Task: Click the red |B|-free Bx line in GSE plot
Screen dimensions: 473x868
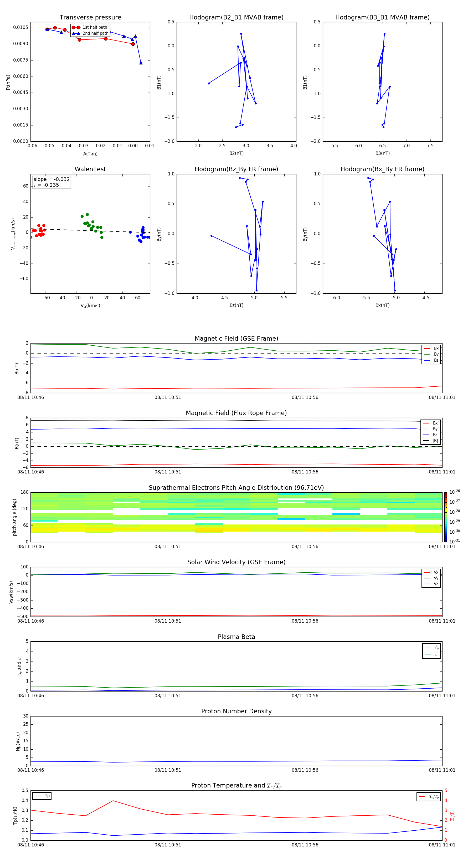Action: (236, 388)
